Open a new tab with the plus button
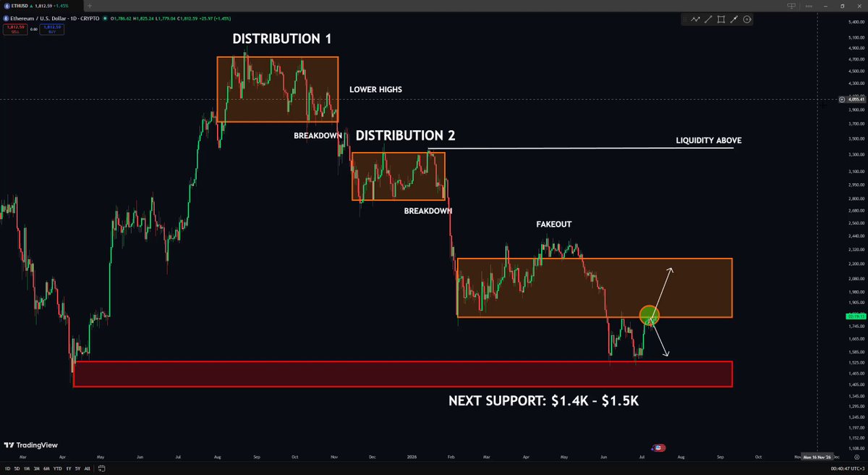This screenshot has height=475, width=868. coord(89,6)
